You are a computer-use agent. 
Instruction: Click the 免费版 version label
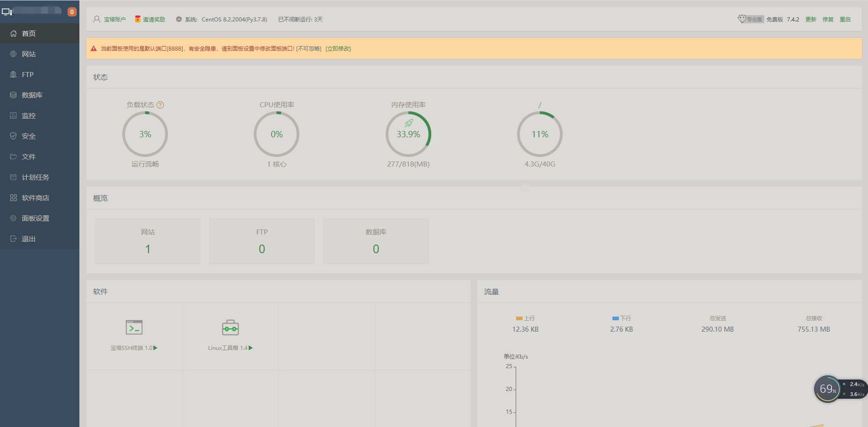pos(774,20)
